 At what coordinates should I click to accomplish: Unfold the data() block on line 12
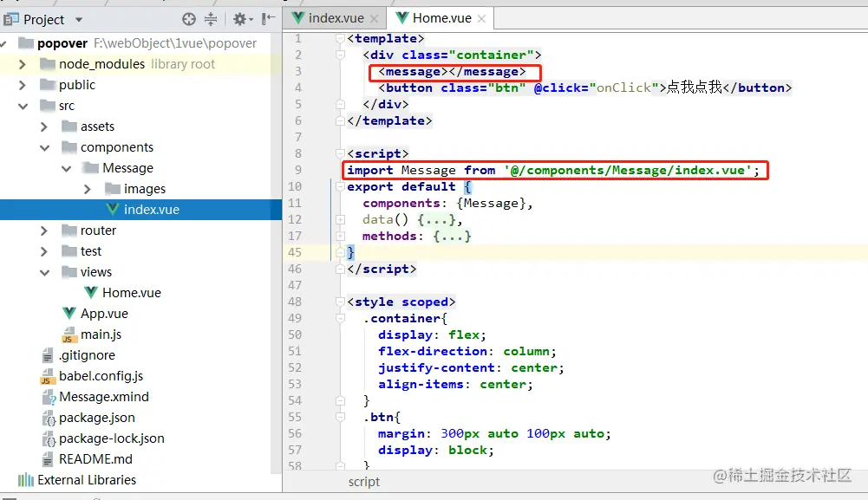[341, 219]
